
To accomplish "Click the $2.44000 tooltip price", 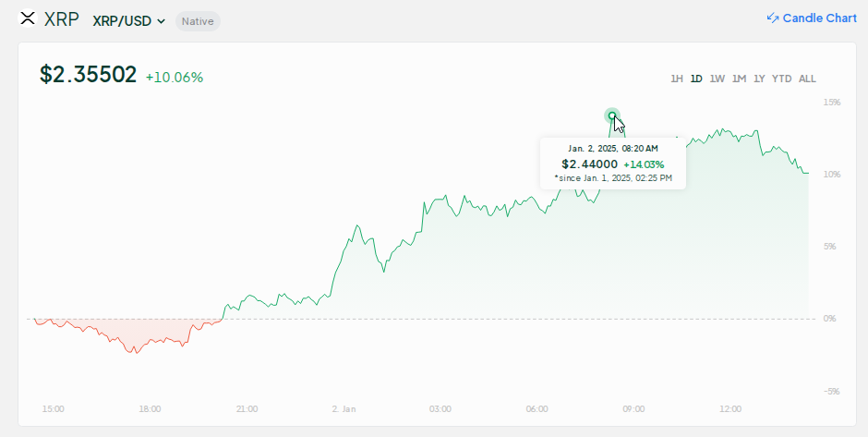I will (590, 164).
